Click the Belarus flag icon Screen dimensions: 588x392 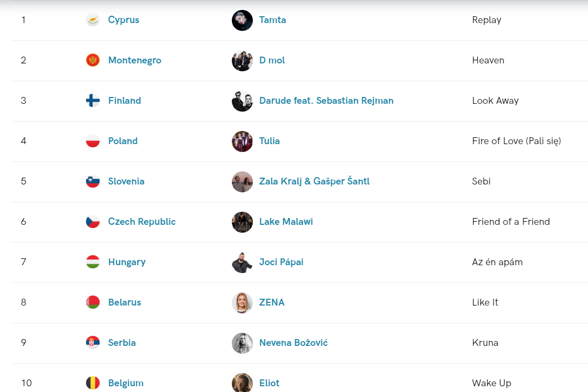pos(93,302)
